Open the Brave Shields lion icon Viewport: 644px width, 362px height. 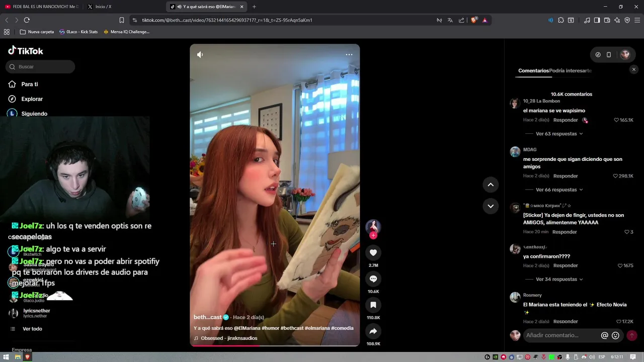[x=473, y=20]
